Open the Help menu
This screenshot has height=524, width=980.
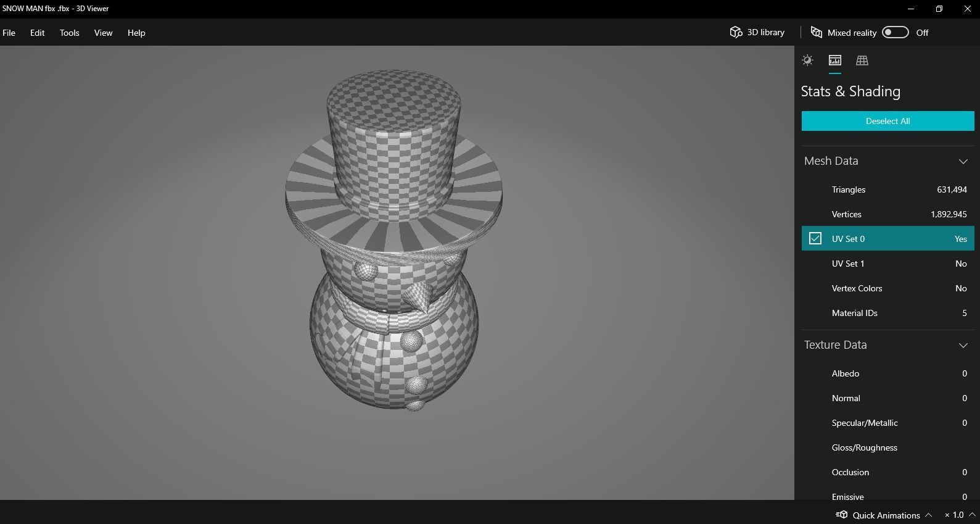tap(136, 33)
